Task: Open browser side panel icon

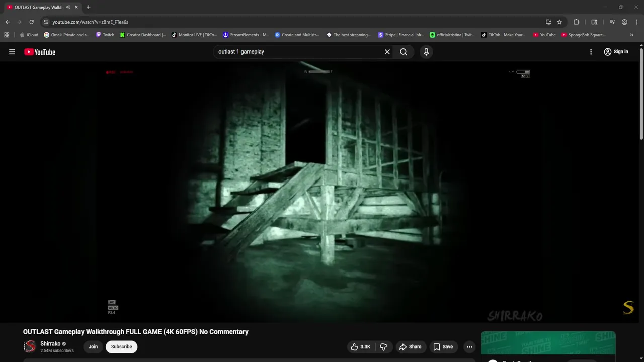Action: pos(594,22)
